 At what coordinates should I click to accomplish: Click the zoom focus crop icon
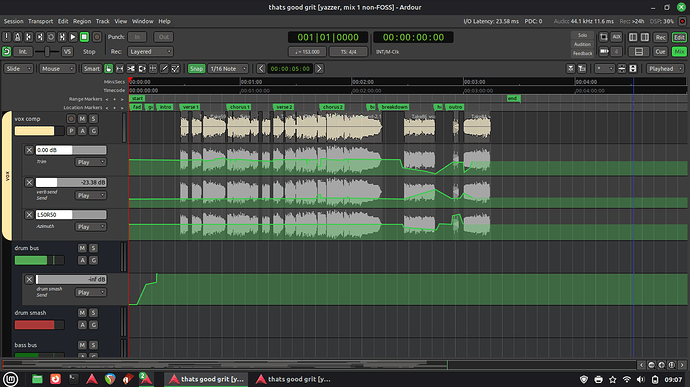[x=604, y=37]
